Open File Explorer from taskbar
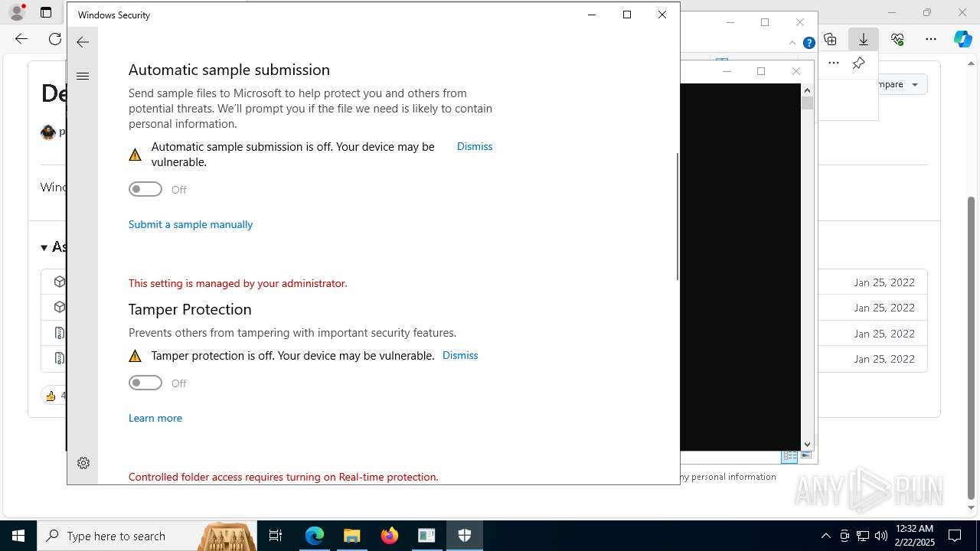 tap(352, 536)
